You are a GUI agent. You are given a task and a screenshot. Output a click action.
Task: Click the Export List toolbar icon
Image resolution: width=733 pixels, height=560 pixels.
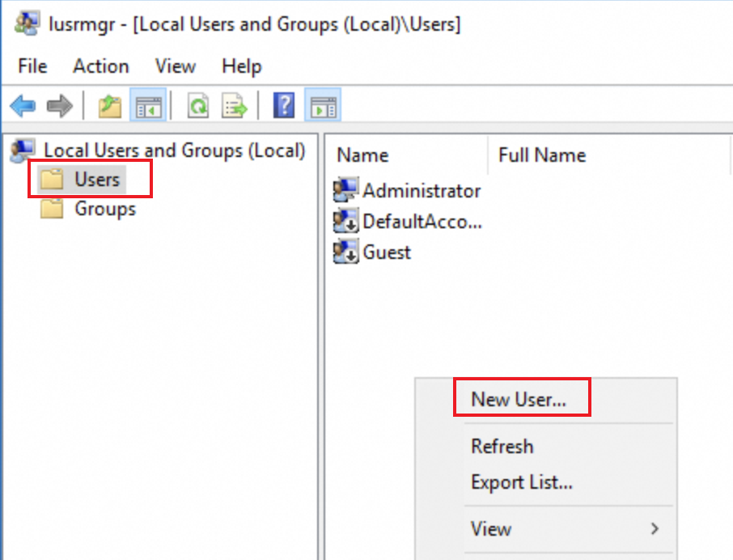coord(234,106)
